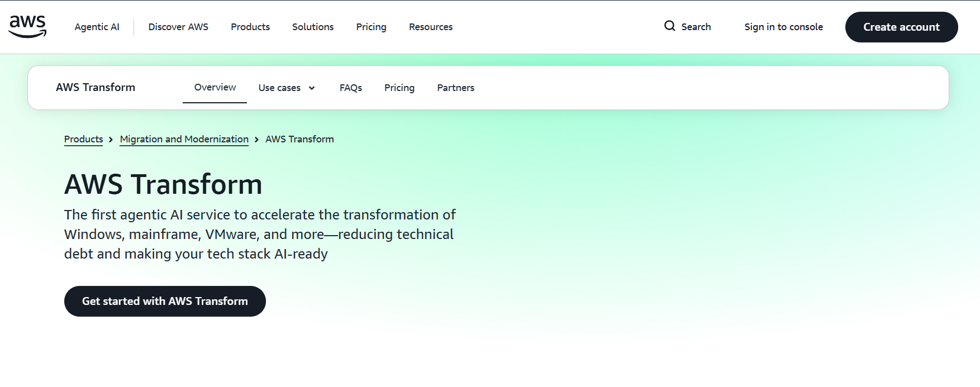The width and height of the screenshot is (980, 387).
Task: Click the Search label in the header
Action: coord(696,27)
